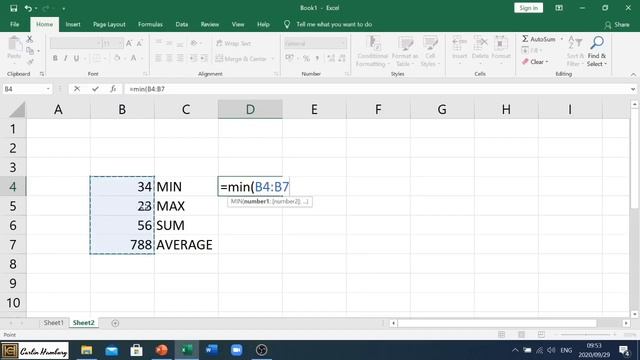640x360 pixels.
Task: Click the Cut scissors icon
Action: [x=30, y=39]
